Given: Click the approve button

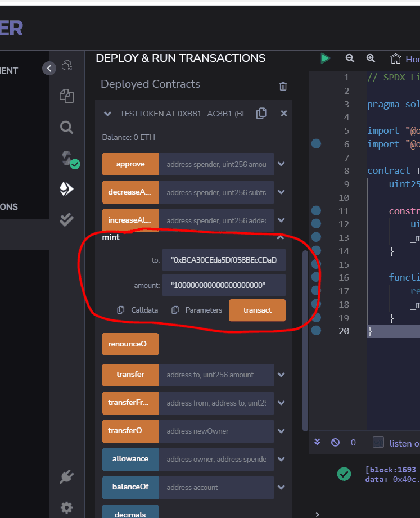Looking at the screenshot, I should [130, 164].
